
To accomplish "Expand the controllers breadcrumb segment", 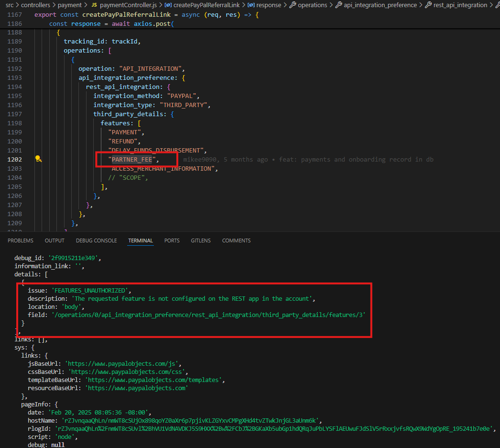I will [x=35, y=5].
